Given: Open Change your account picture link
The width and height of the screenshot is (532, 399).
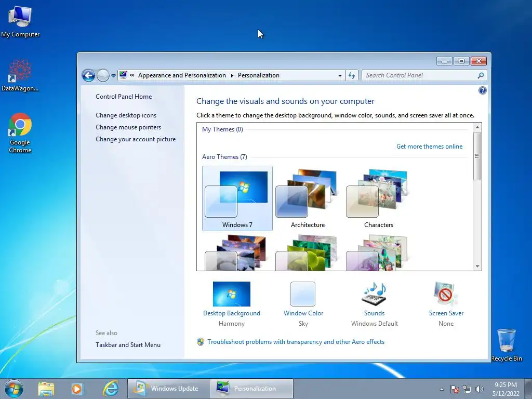Looking at the screenshot, I should click(x=136, y=139).
